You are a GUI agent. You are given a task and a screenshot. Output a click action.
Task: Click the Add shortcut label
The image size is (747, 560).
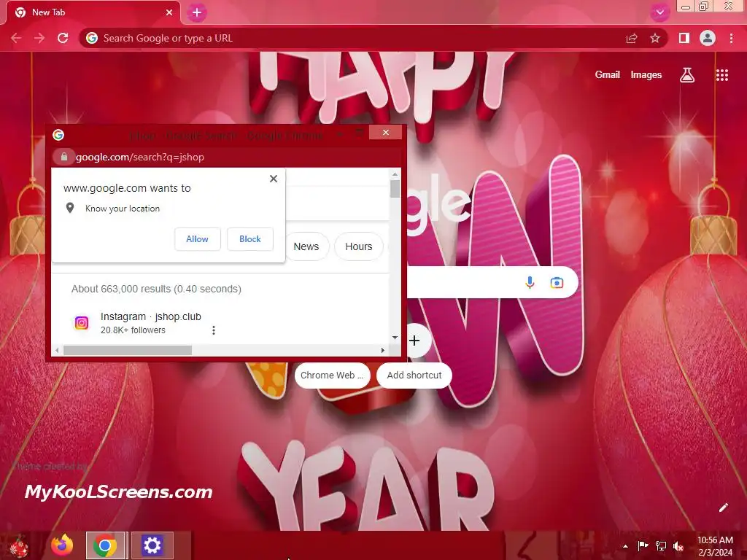pos(414,376)
